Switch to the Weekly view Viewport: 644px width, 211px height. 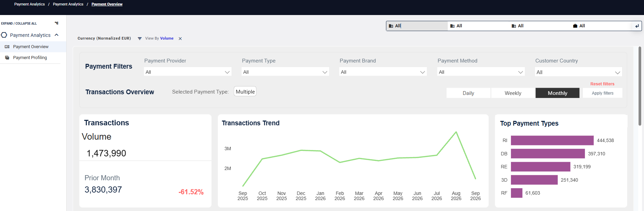pos(513,93)
